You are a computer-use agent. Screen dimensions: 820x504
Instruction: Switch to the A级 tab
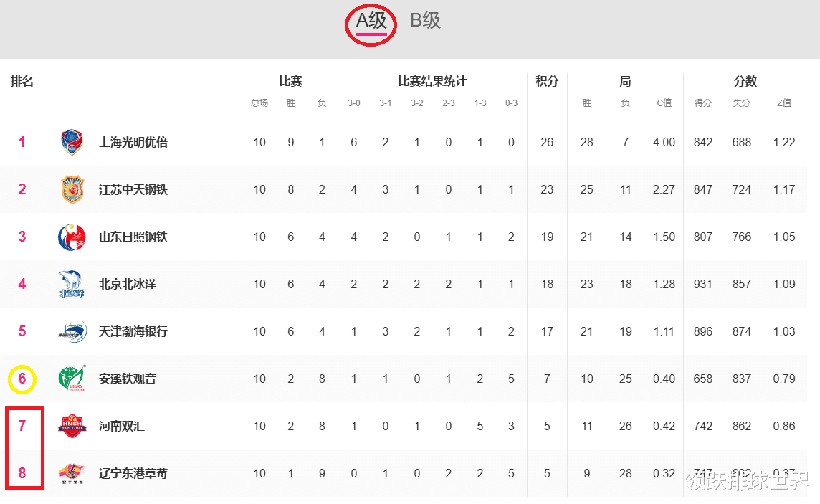[x=371, y=21]
